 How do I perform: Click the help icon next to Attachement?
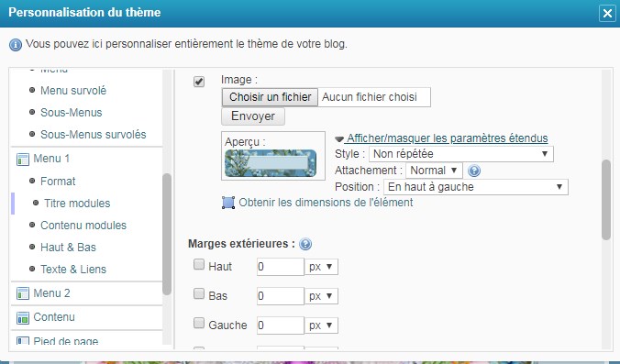473,171
